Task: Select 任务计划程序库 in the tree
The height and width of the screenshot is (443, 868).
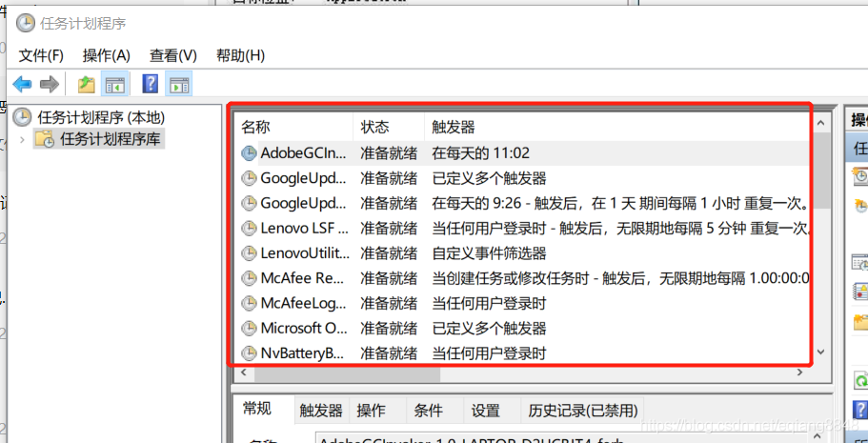Action: pos(111,138)
